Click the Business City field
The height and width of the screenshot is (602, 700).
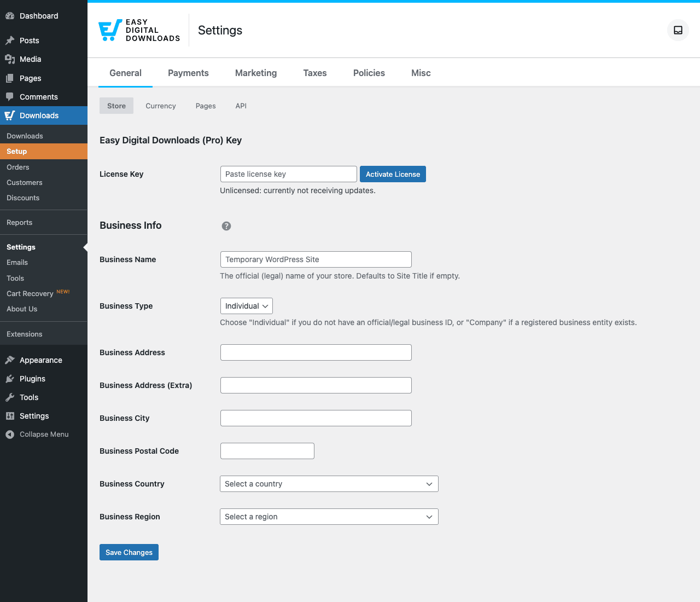pyautogui.click(x=316, y=418)
